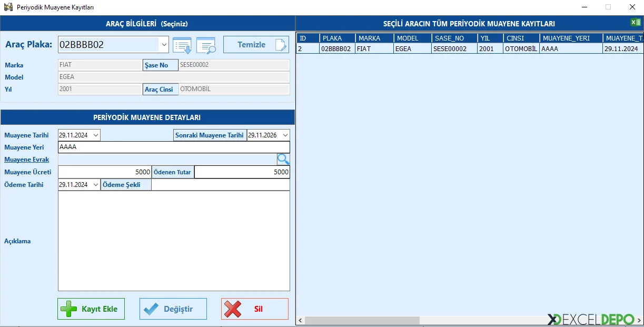Add record with Kayıt Ekle button

(x=91, y=309)
